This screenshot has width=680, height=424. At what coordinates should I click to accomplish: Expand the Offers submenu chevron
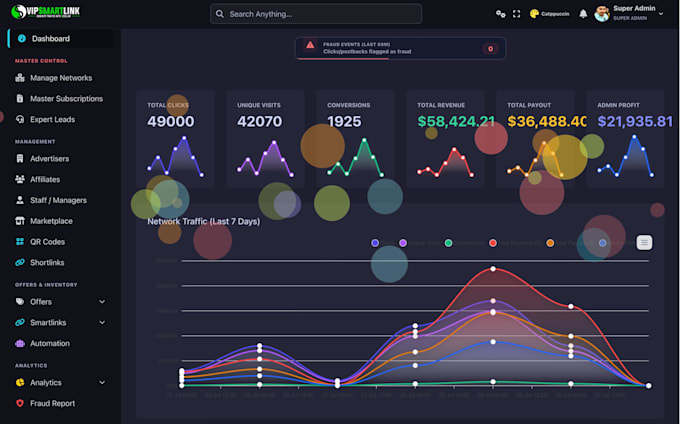(102, 301)
